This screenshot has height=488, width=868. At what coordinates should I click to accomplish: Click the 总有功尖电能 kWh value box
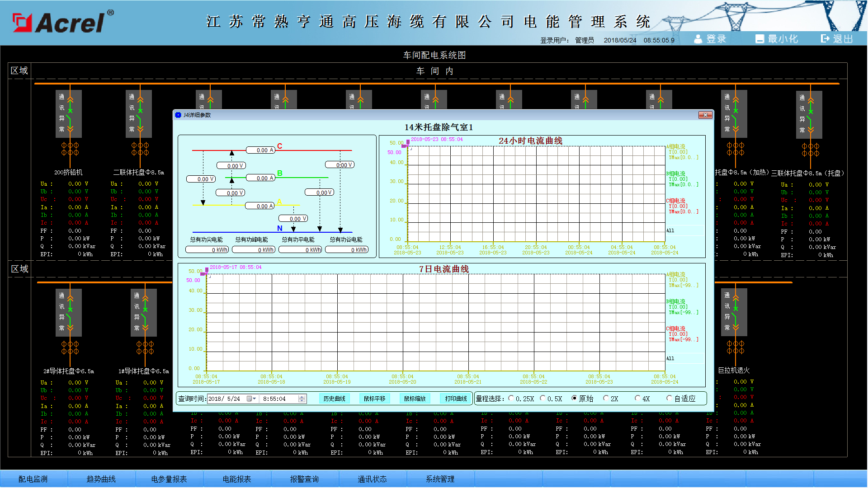pyautogui.click(x=208, y=249)
